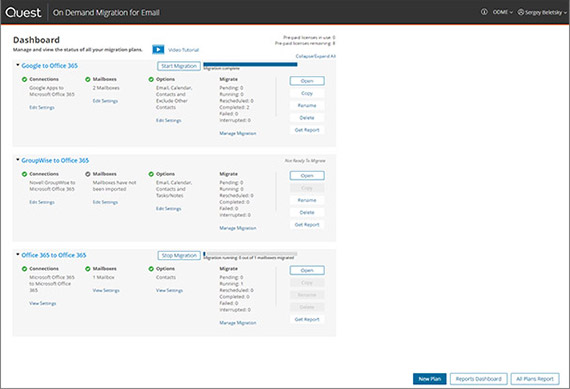Click '2 Mailboxes' text in Google plan
The height and width of the screenshot is (389, 570).
106,88
